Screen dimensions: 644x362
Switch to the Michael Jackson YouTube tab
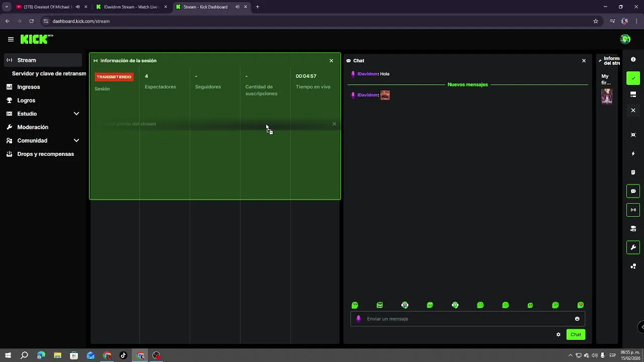(x=49, y=7)
